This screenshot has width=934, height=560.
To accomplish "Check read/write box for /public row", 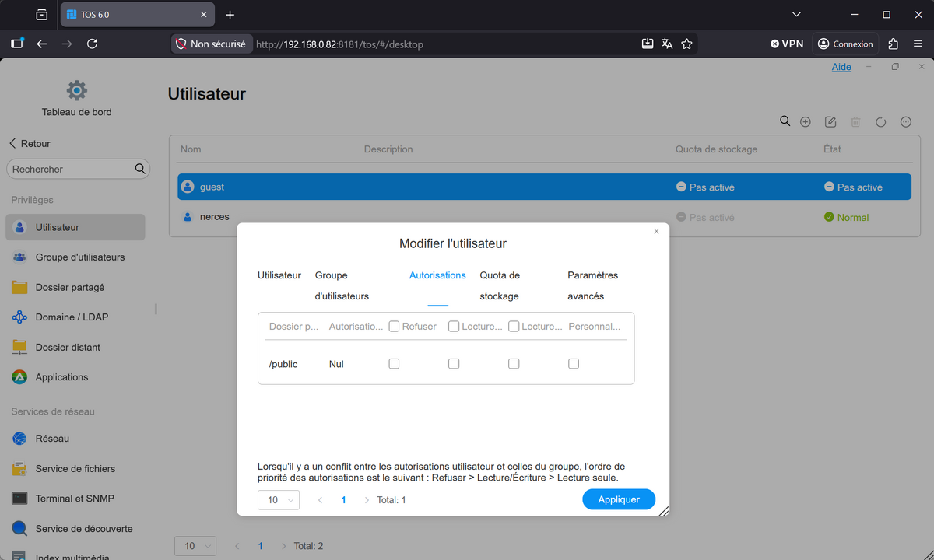I will (x=514, y=364).
